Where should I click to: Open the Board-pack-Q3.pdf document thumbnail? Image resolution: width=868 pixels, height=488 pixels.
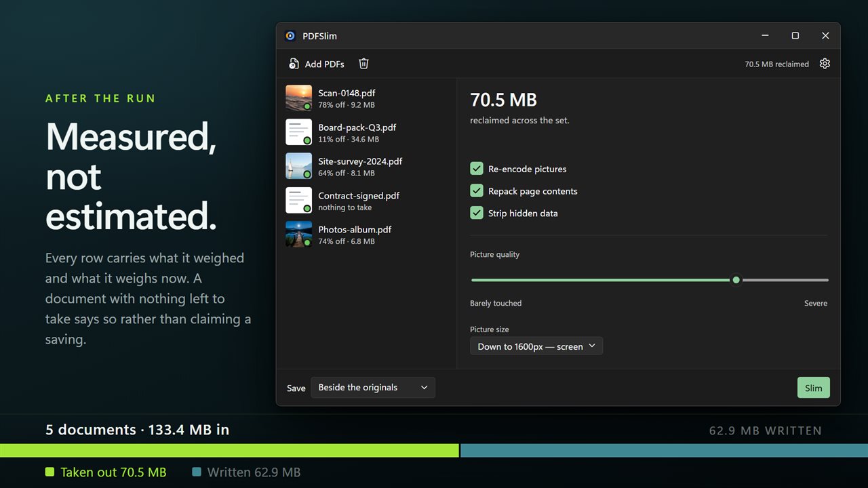299,132
